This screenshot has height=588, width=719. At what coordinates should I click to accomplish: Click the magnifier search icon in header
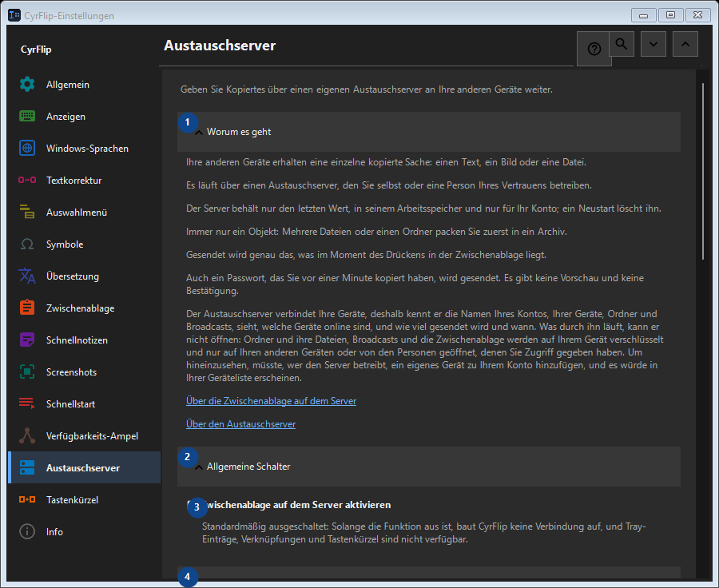click(622, 44)
